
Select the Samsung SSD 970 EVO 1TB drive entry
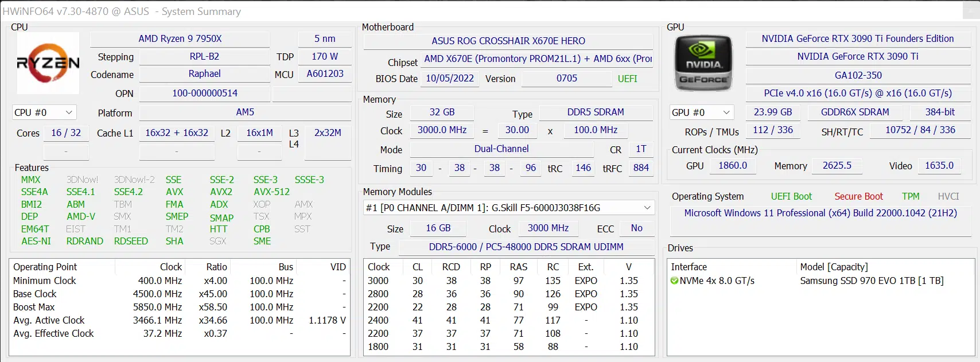(x=872, y=281)
